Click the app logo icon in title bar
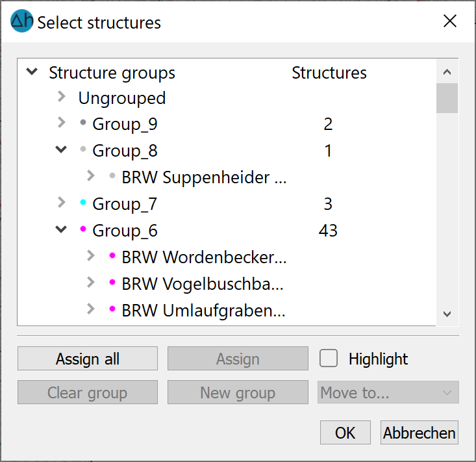The width and height of the screenshot is (476, 462). [21, 21]
